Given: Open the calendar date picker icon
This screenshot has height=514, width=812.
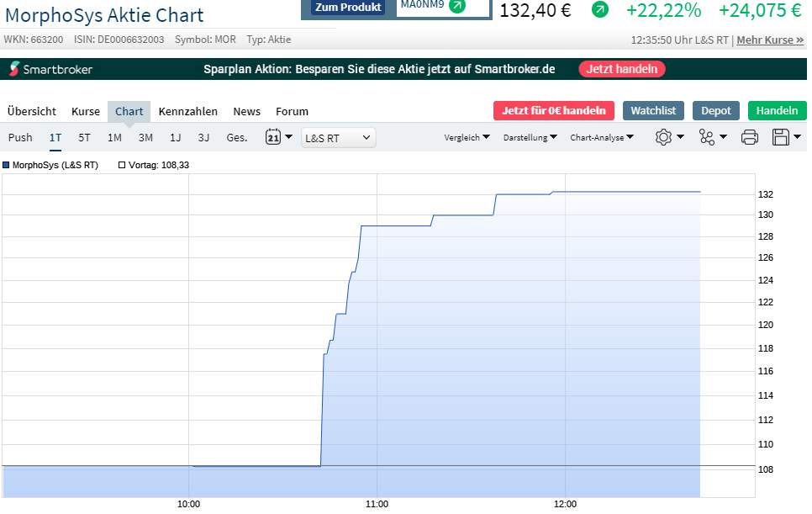Looking at the screenshot, I should [273, 137].
